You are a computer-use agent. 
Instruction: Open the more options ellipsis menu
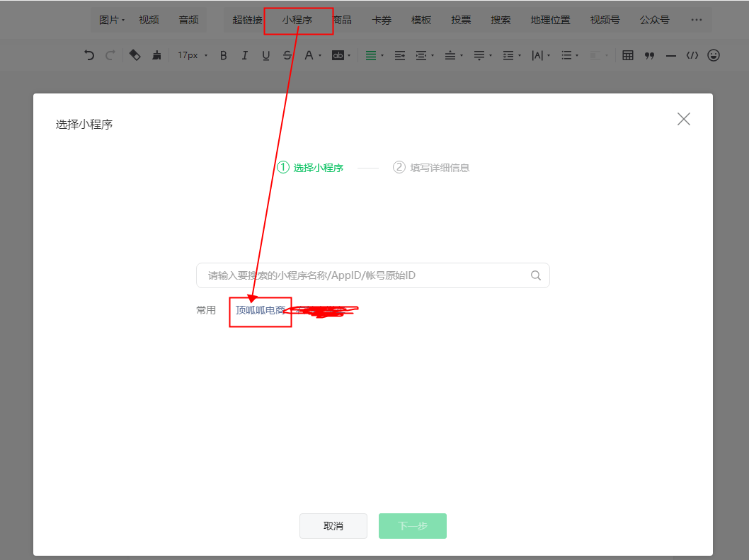[x=697, y=20]
